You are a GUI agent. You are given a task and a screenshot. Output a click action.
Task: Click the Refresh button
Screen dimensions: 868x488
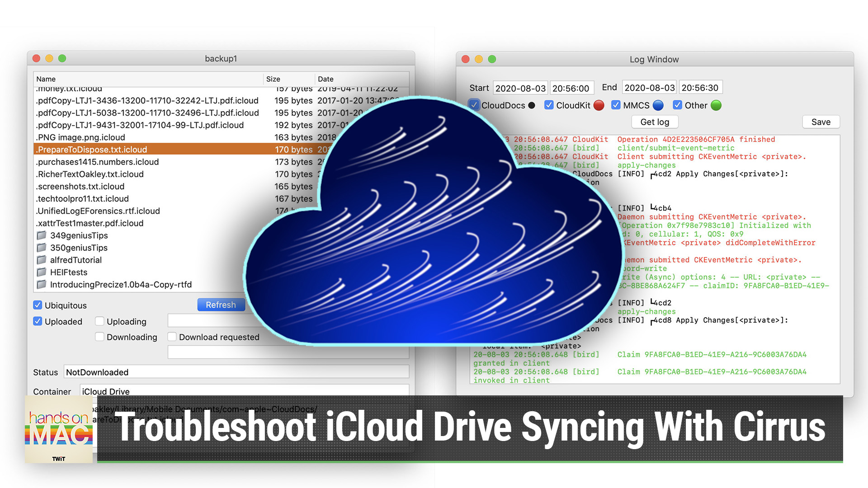[221, 305]
